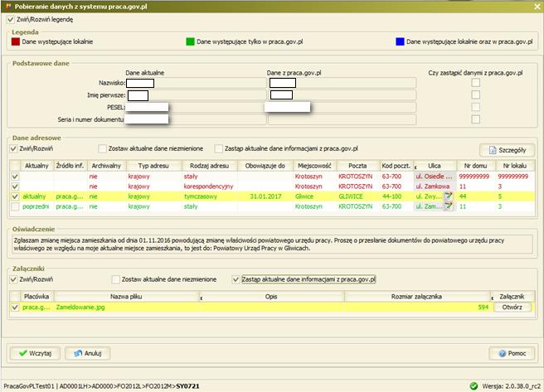Screen dimensions: 544x392
Task: Check the replace PESEL checkbox
Action: point(476,107)
